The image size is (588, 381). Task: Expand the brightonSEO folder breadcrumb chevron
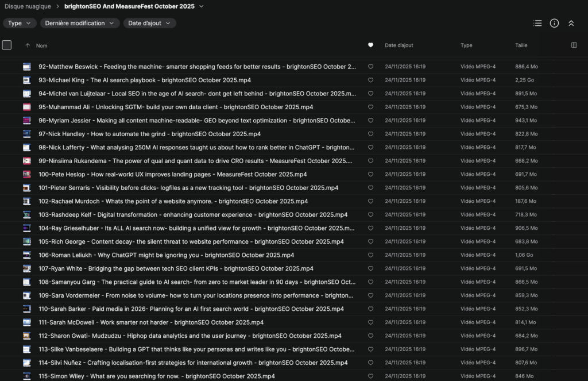click(x=200, y=6)
